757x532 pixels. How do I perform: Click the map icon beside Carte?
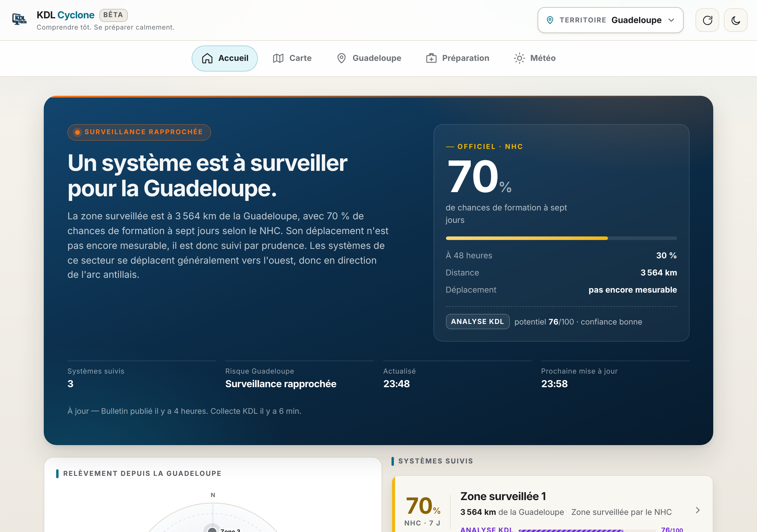point(278,58)
